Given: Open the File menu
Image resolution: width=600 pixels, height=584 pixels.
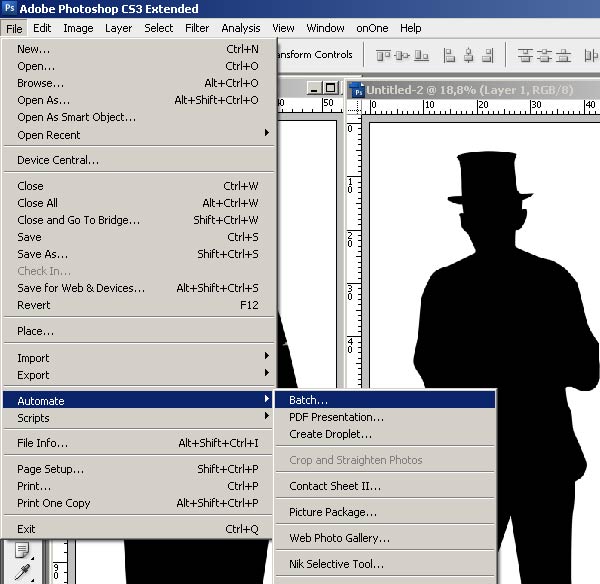Looking at the screenshot, I should (x=14, y=28).
